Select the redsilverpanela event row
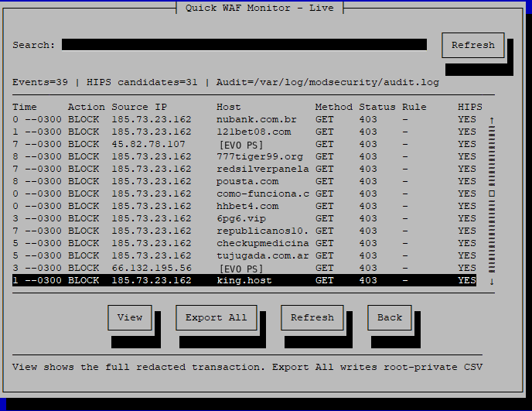This screenshot has width=532, height=411. click(244, 170)
